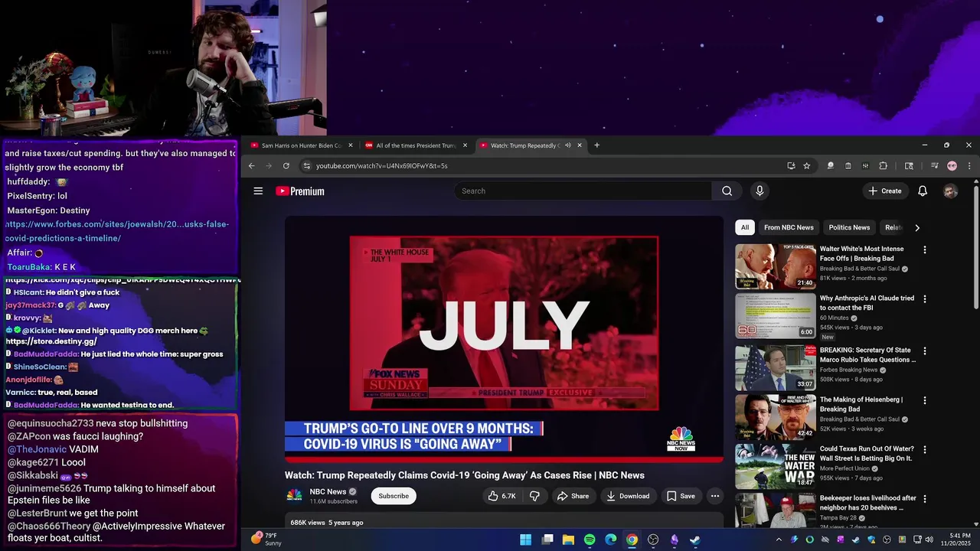Select the Watch: Trump Repeatedly tab
The width and height of the screenshot is (980, 551).
pyautogui.click(x=530, y=145)
